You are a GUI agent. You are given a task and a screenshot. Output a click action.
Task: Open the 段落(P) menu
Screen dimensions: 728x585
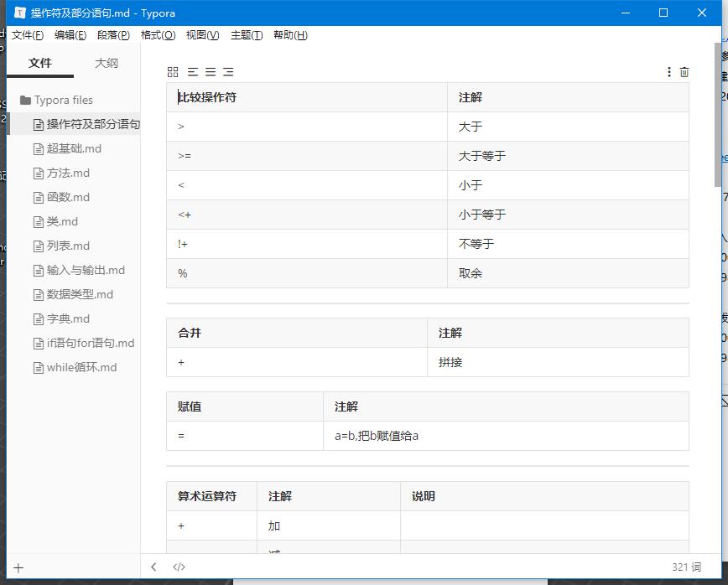coord(113,35)
